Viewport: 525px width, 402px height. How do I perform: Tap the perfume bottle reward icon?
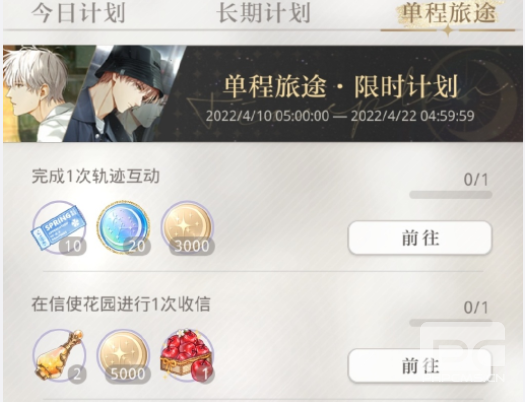coord(60,356)
